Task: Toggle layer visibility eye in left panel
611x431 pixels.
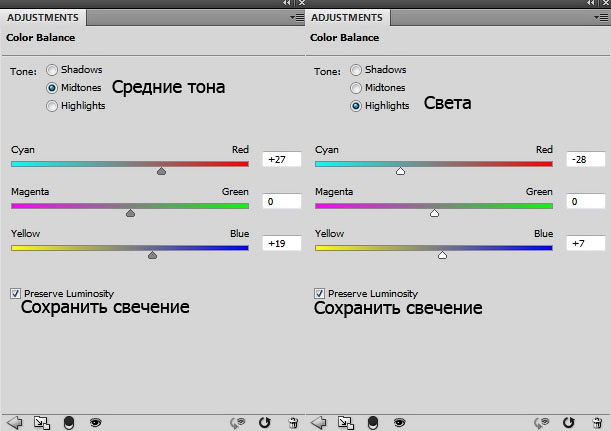Action: click(x=95, y=422)
